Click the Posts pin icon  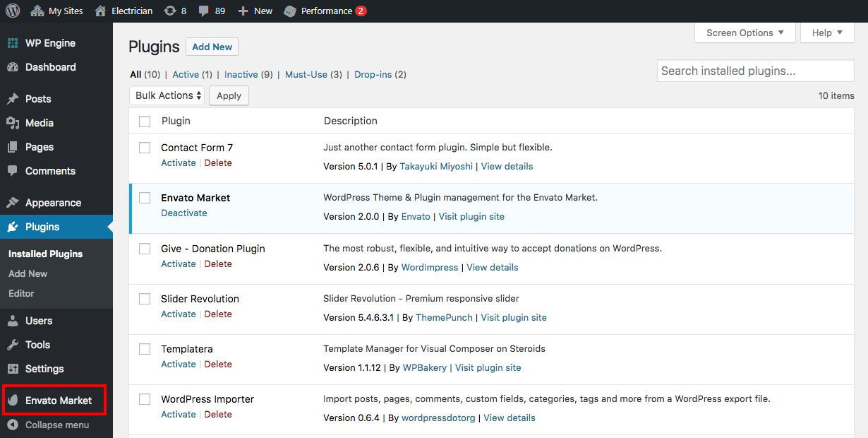click(13, 99)
